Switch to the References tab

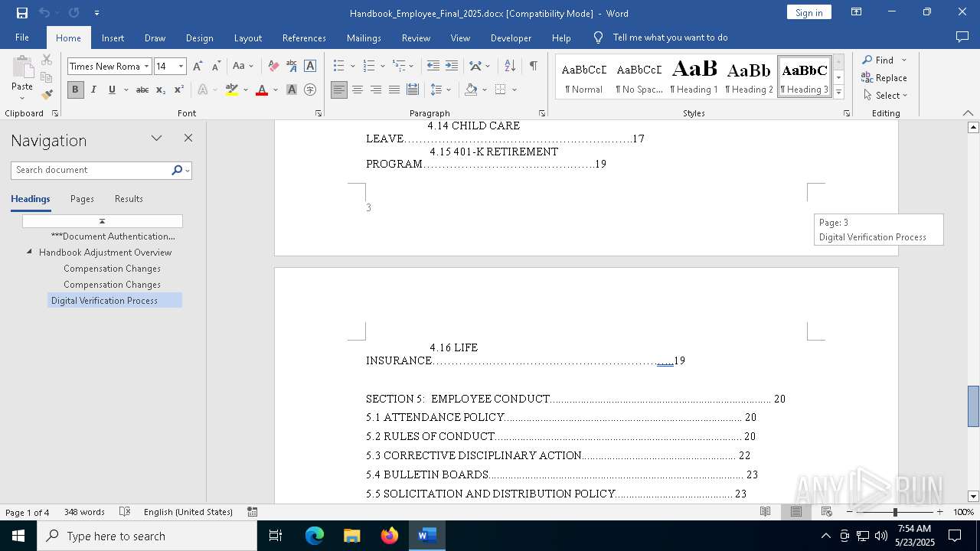[304, 37]
